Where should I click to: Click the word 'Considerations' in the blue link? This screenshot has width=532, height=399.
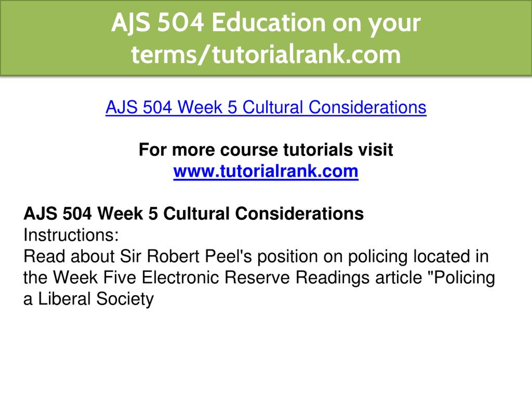(367, 107)
